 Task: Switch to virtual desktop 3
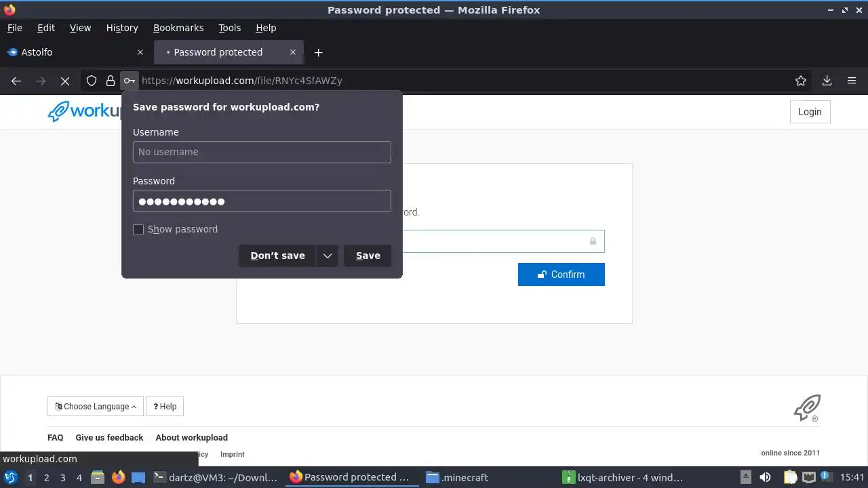pyautogui.click(x=62, y=477)
